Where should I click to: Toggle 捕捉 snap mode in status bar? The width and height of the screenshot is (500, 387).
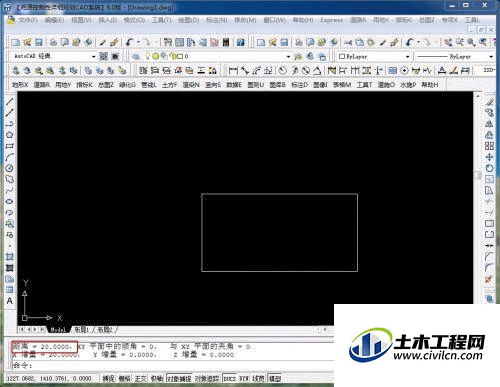point(108,378)
